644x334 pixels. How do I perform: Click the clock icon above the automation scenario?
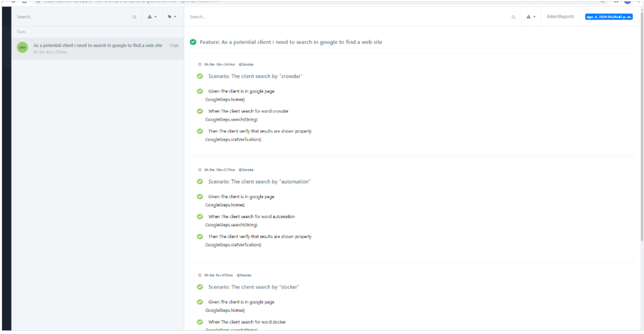[200, 170]
